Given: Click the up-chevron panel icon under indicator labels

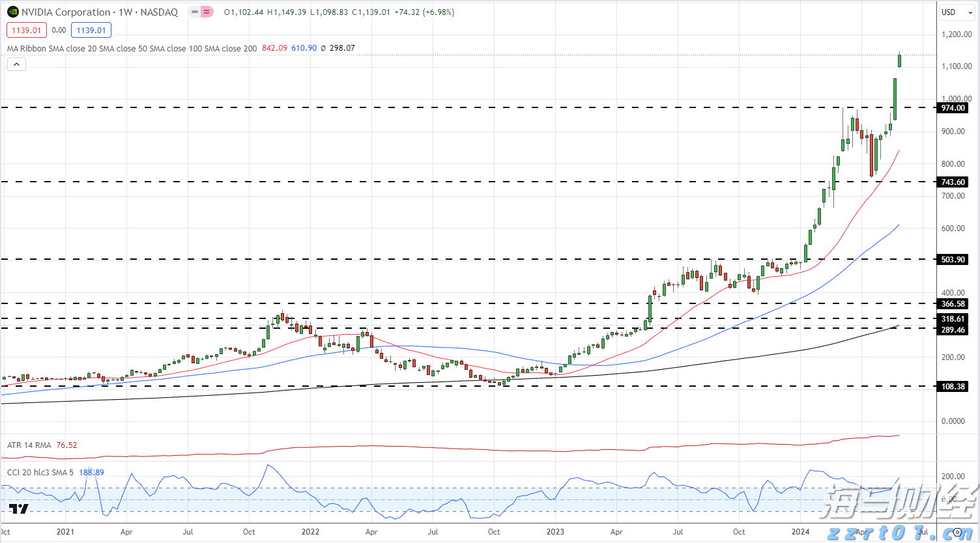Looking at the screenshot, I should (x=16, y=64).
